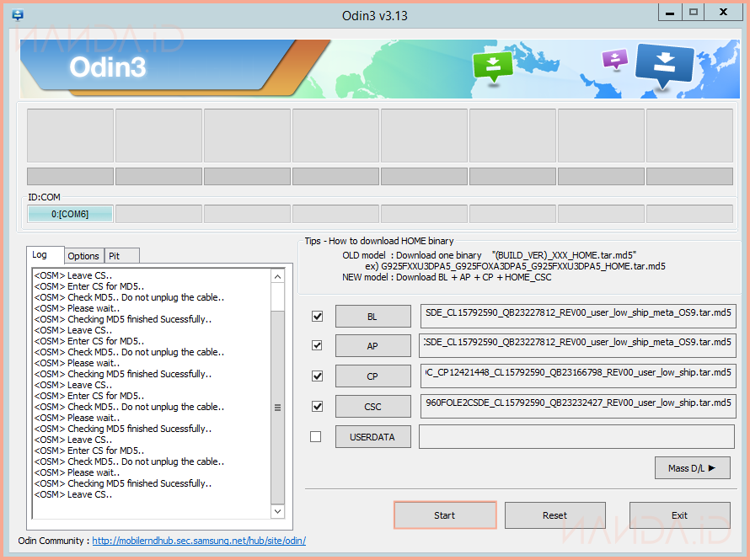Image resolution: width=750 pixels, height=560 pixels.
Task: Uncheck the BL checkbox
Action: tap(318, 317)
